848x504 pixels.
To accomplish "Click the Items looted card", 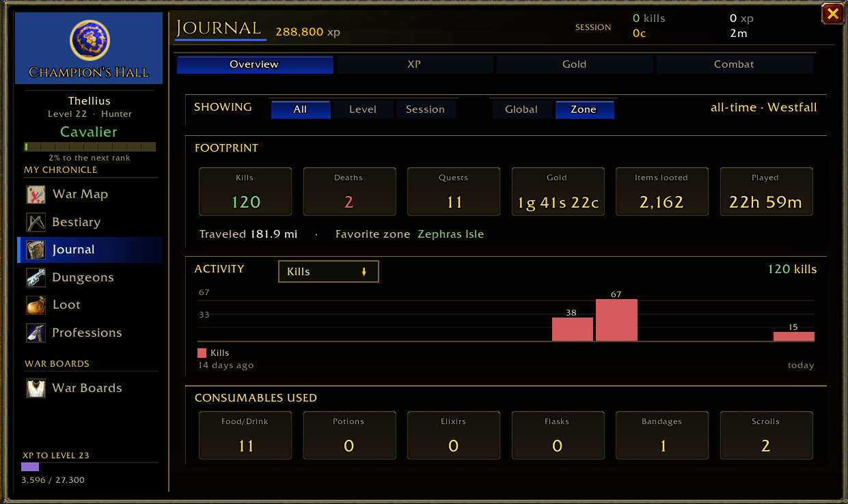I will point(662,192).
